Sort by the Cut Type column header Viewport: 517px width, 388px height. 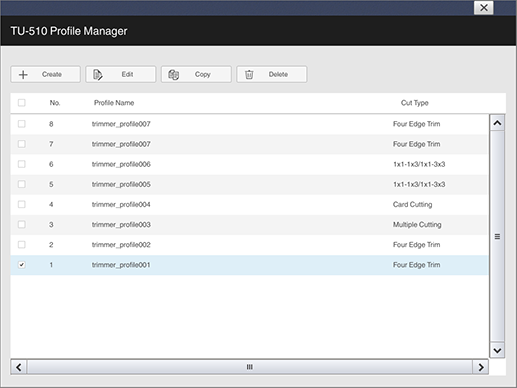point(414,103)
